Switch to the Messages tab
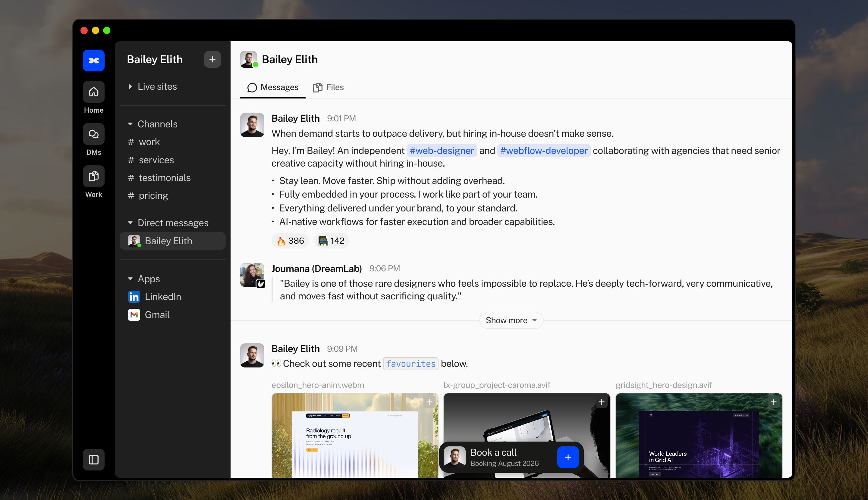This screenshot has height=500, width=868. (273, 87)
